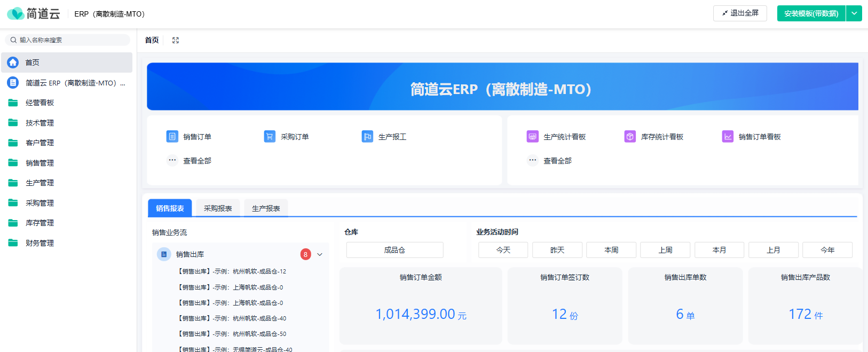Click the 安装模板(带数据) button
Screen dimensions: 868x352
click(x=811, y=13)
